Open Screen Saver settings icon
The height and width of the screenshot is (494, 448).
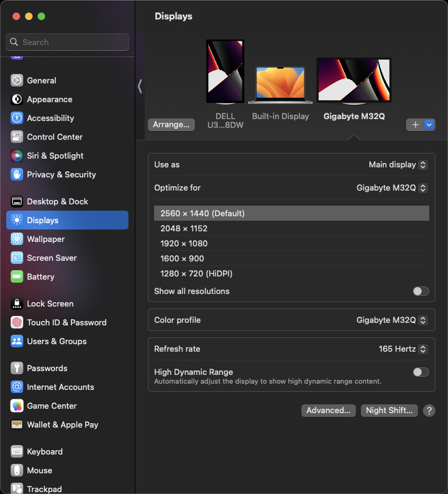point(17,258)
